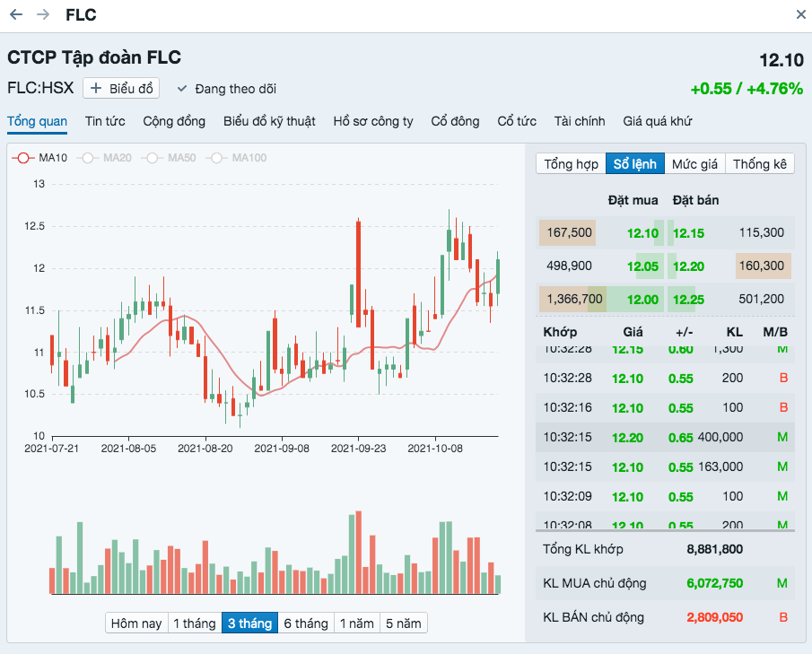The height and width of the screenshot is (654, 812).
Task: Add chart via the Biểu đồ button
Action: 121,89
